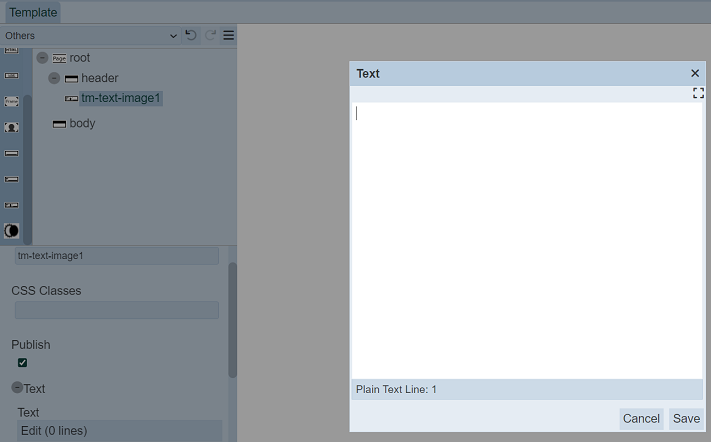Select the portrait image widget icon
This screenshot has width=711, height=442.
(12, 127)
